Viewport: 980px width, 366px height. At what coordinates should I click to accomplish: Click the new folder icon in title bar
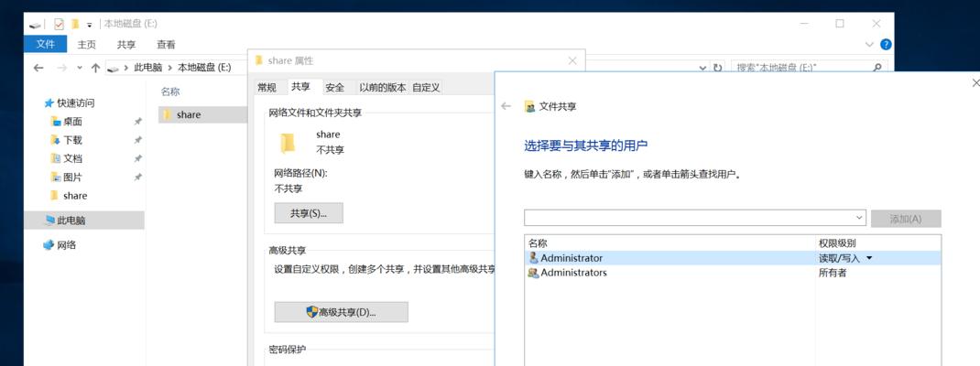click(75, 24)
